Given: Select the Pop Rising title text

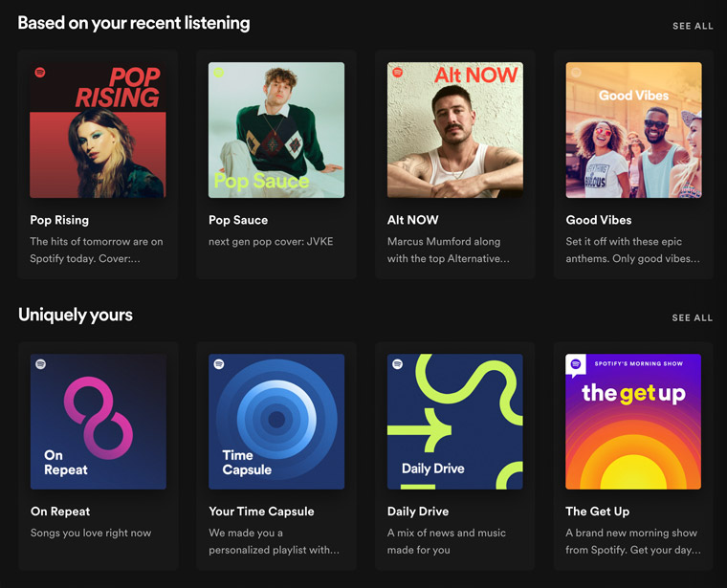Looking at the screenshot, I should tap(59, 220).
